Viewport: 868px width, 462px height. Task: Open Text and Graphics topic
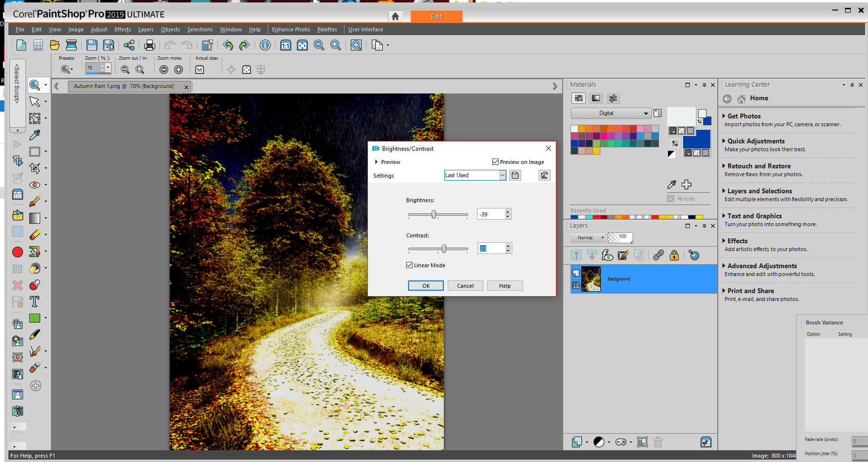[754, 216]
